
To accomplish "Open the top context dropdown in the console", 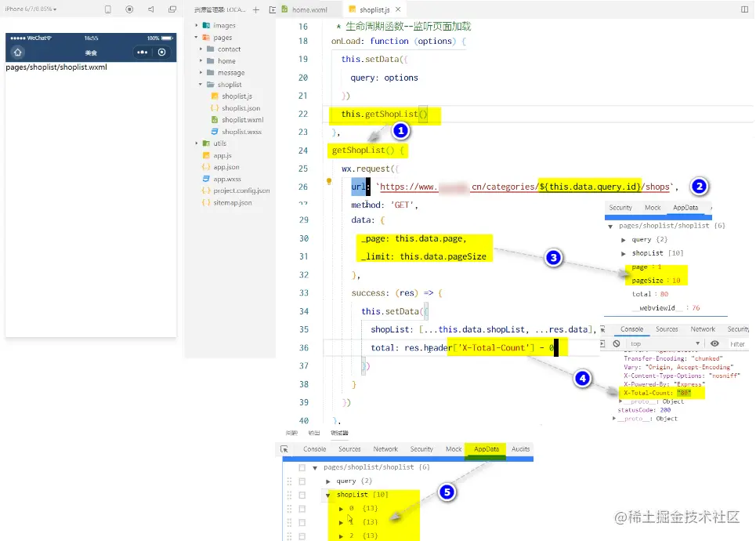I will click(x=665, y=343).
